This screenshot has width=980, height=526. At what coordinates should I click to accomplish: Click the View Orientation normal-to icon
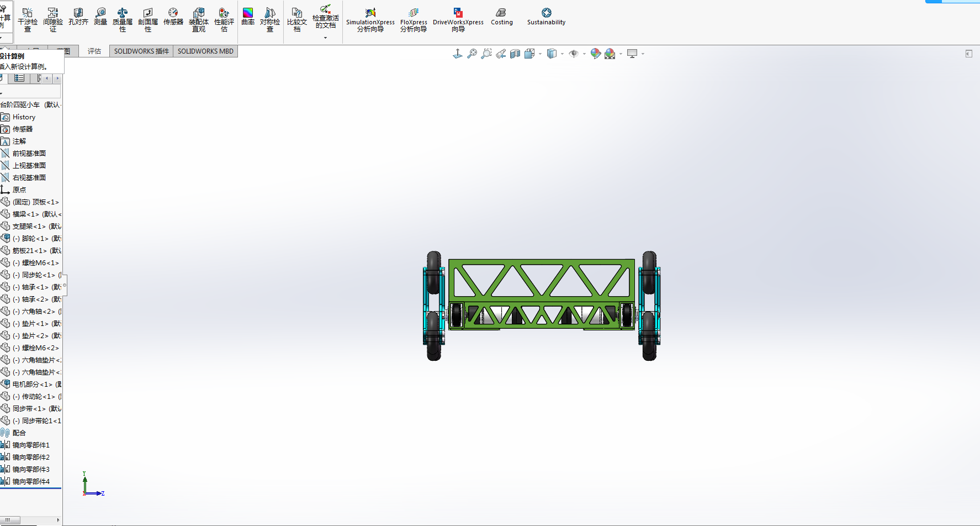coord(458,54)
